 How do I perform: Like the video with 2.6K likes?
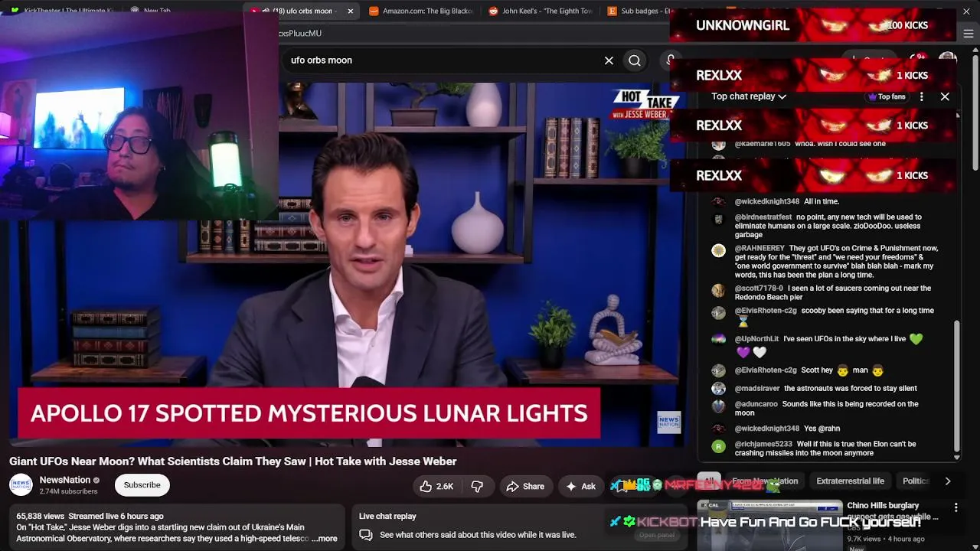[436, 486]
